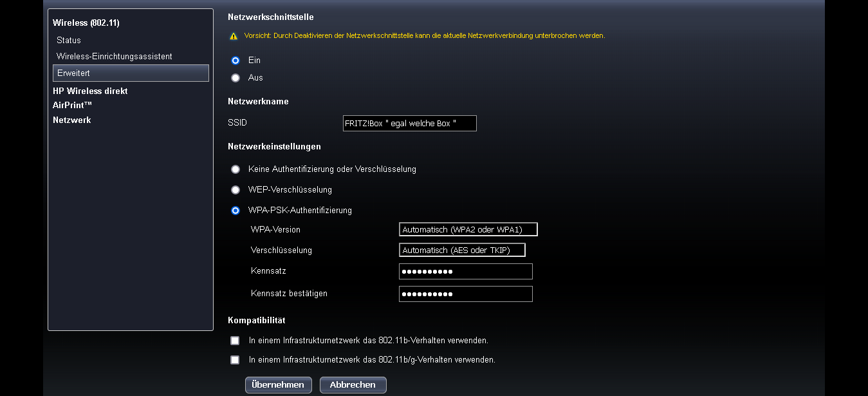Launch the Wireless-Einrichtungsassistent
Viewport: 868px width, 396px height.
click(x=115, y=56)
